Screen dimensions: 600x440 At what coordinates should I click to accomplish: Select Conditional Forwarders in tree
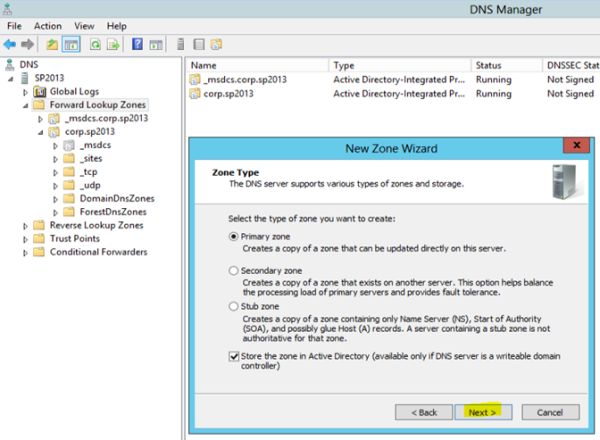[98, 252]
